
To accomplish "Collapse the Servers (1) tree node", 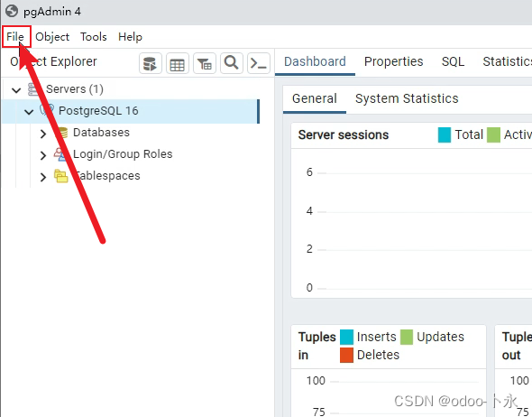I will (x=16, y=90).
